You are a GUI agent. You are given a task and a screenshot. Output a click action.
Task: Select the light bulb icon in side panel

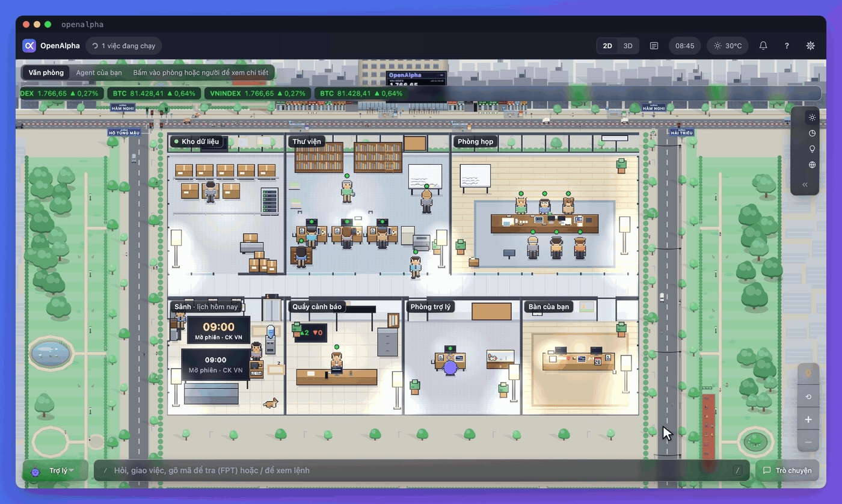pyautogui.click(x=812, y=149)
